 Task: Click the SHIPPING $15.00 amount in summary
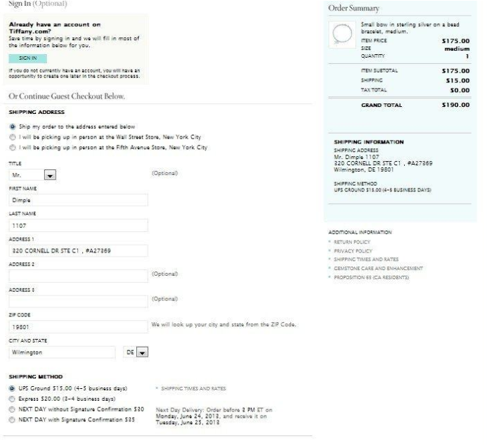click(457, 80)
